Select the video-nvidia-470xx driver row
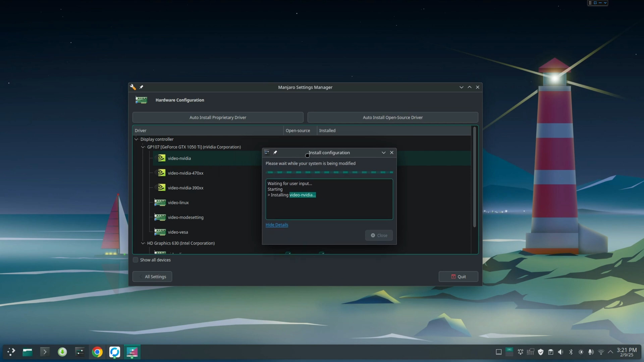The width and height of the screenshot is (644, 362). tap(207, 173)
